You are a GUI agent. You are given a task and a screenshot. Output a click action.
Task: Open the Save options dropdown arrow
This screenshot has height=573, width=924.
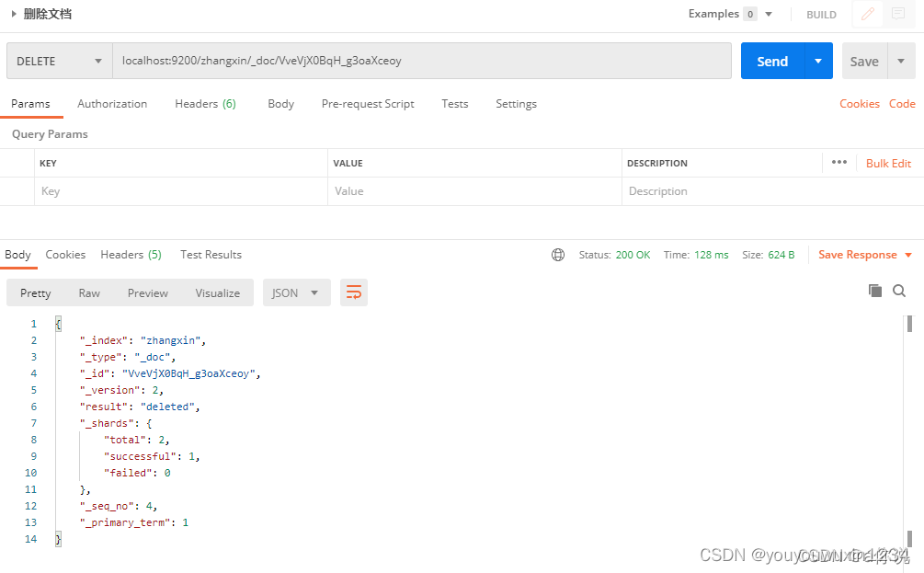[901, 61]
